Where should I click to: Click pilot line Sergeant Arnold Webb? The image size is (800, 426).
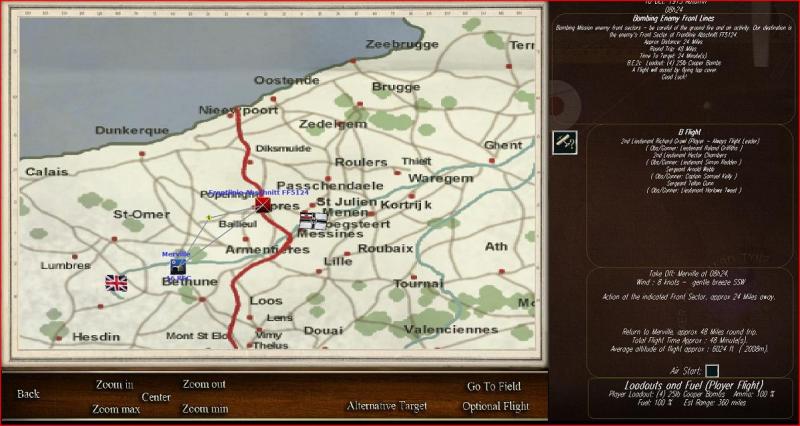[689, 169]
